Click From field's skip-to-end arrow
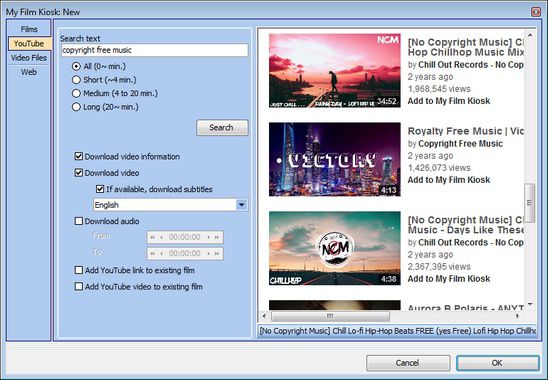Screen dimensions: 548x380 [x=217, y=237]
